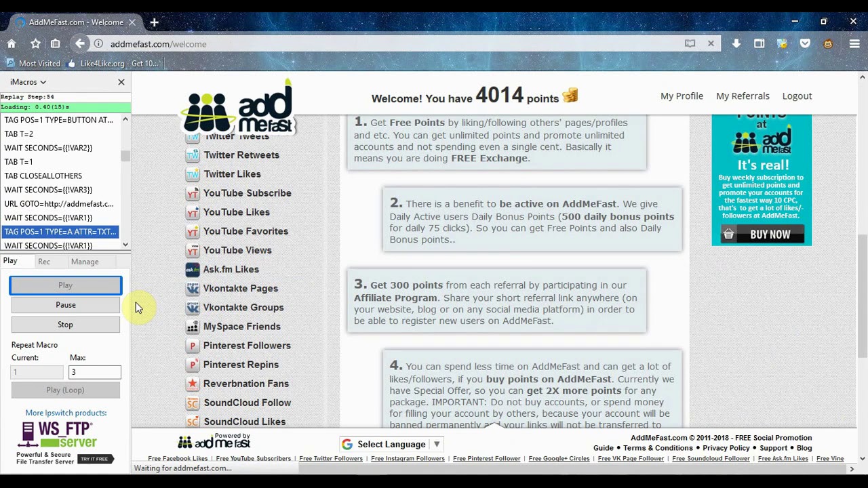This screenshot has width=868, height=488.
Task: Click the Twitter Retweets icon
Action: click(x=193, y=155)
